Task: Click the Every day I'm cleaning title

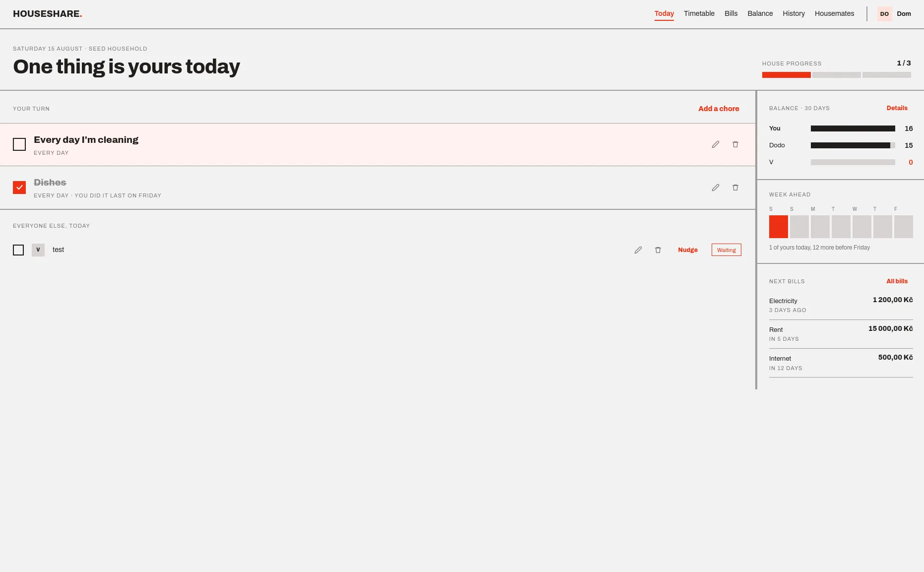Action: [x=86, y=140]
